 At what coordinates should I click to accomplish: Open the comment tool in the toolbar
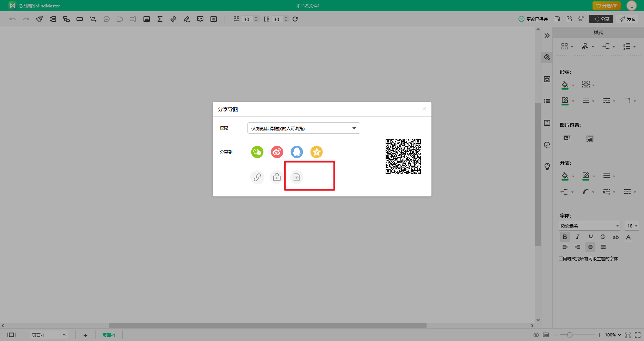click(200, 19)
